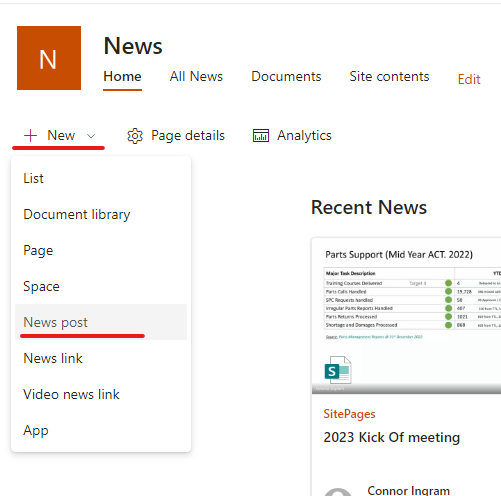This screenshot has width=501, height=496.
Task: Click the author name Connor Ingram
Action: coord(409,490)
